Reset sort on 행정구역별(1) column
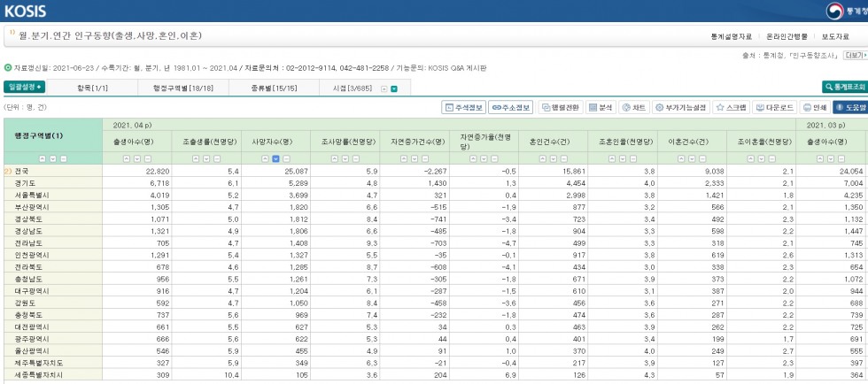868x384 pixels. pyautogui.click(x=64, y=158)
